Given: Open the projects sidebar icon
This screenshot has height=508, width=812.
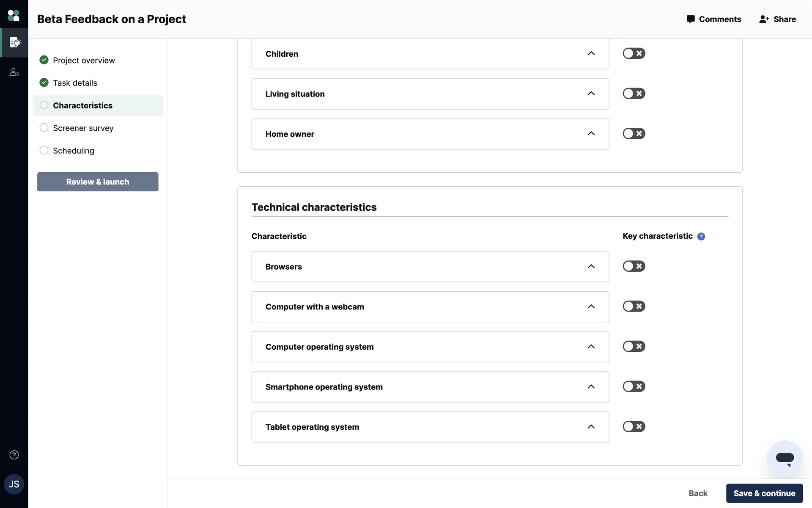Looking at the screenshot, I should pos(15,42).
